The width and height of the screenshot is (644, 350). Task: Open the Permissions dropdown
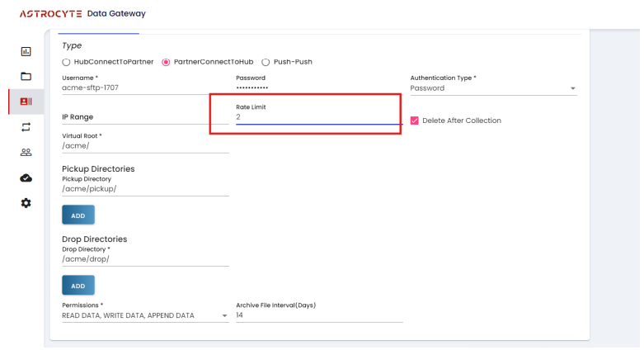[x=145, y=315]
